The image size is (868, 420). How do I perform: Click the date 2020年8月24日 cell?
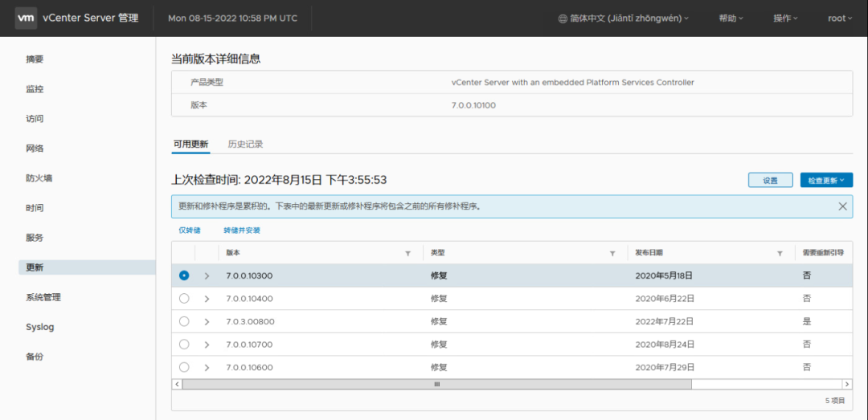point(665,345)
